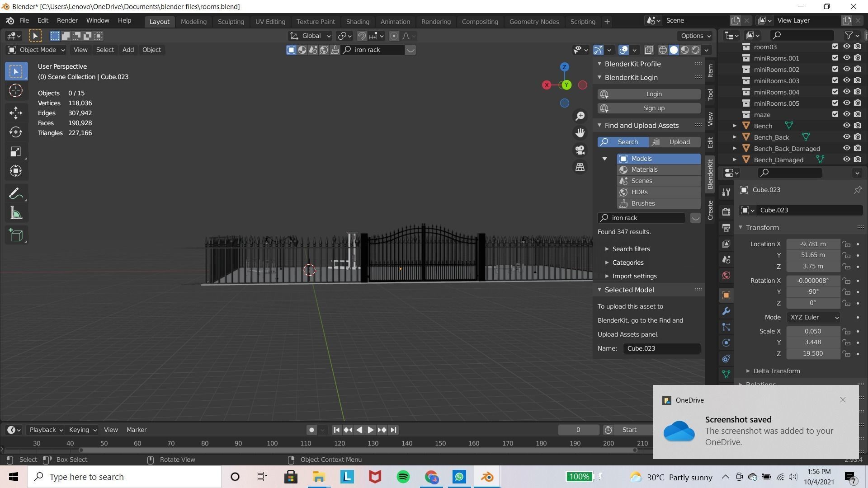The height and width of the screenshot is (488, 868).
Task: Click the asset Name field Cube.023
Action: click(662, 349)
